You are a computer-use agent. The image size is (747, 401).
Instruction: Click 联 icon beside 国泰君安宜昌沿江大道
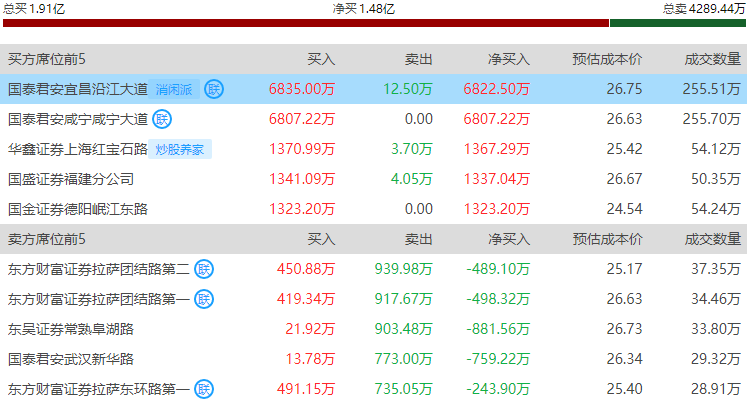[x=214, y=89]
